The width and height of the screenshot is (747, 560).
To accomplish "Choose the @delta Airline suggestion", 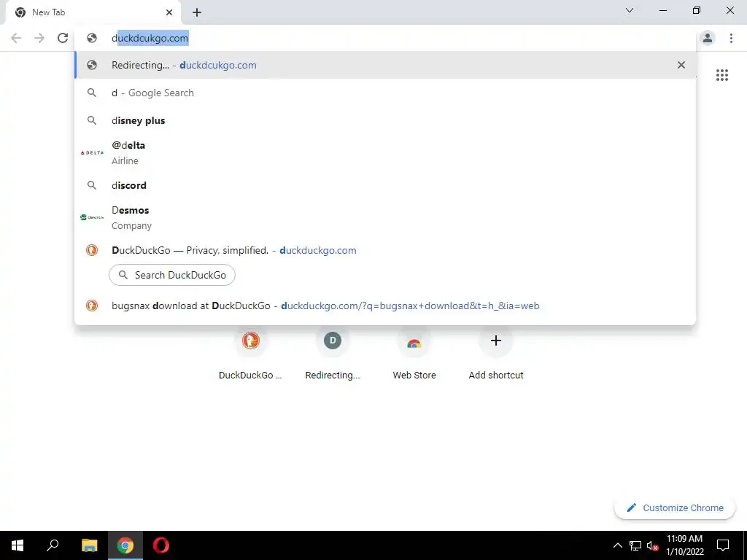I will (x=385, y=153).
